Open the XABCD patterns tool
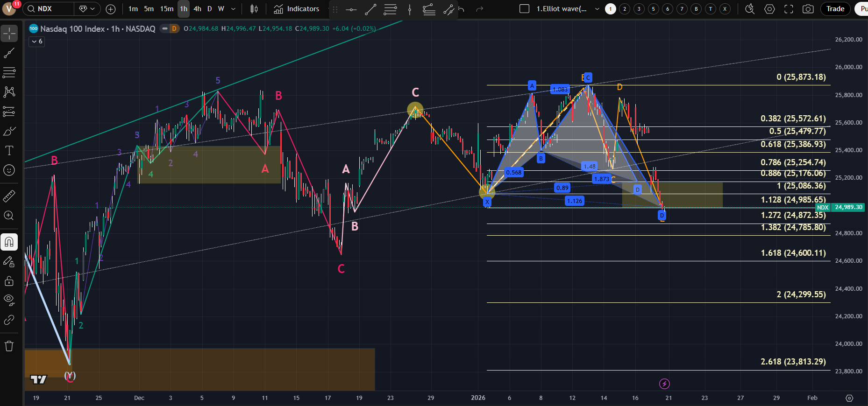Screen dimensions: 868x406 pos(9,92)
